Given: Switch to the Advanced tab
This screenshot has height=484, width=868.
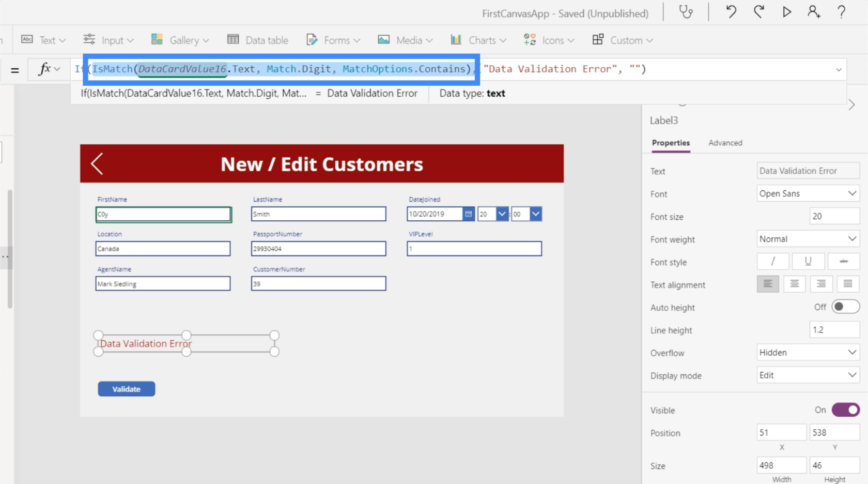Looking at the screenshot, I should click(725, 143).
